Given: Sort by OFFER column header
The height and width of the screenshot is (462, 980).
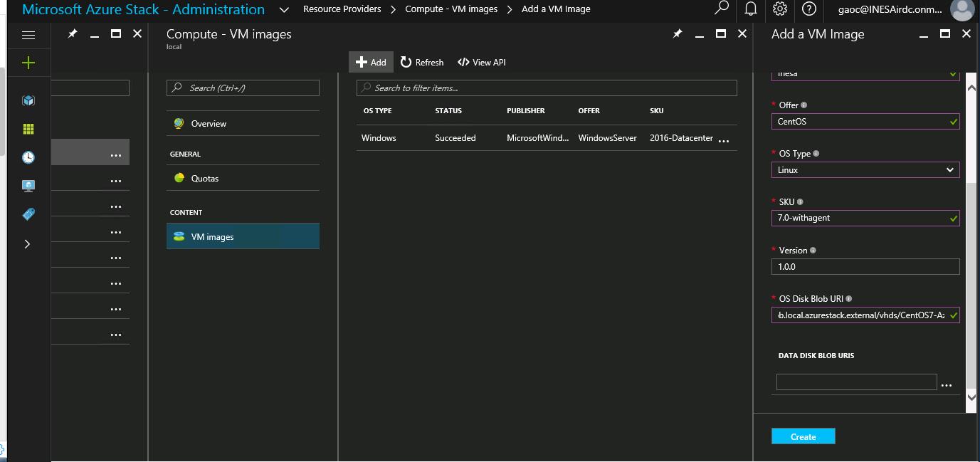Looking at the screenshot, I should pos(589,110).
